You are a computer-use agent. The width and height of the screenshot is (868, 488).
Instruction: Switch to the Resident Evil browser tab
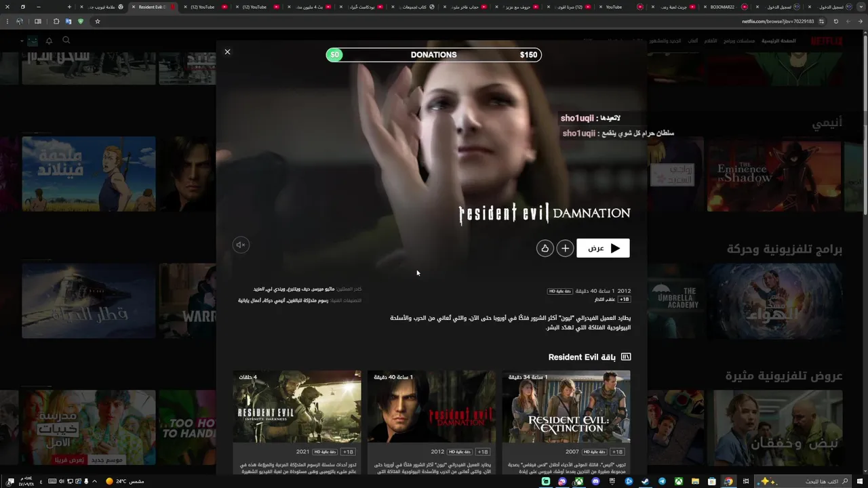pos(152,7)
